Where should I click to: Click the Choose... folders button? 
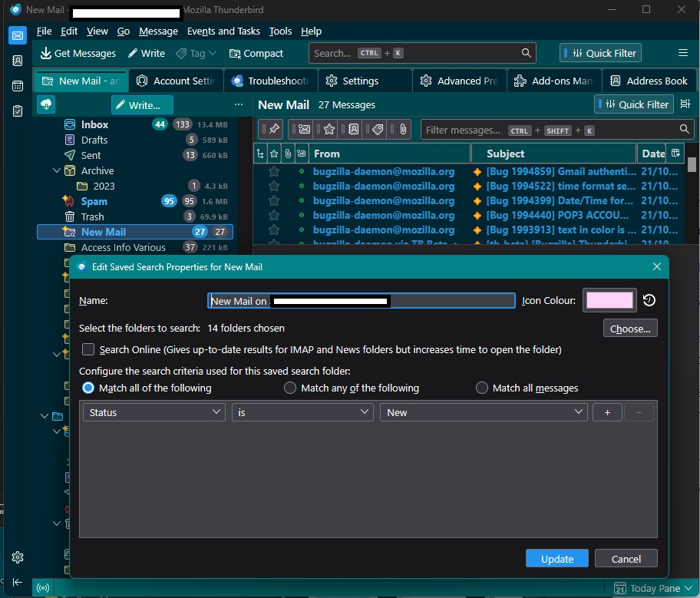tap(629, 329)
